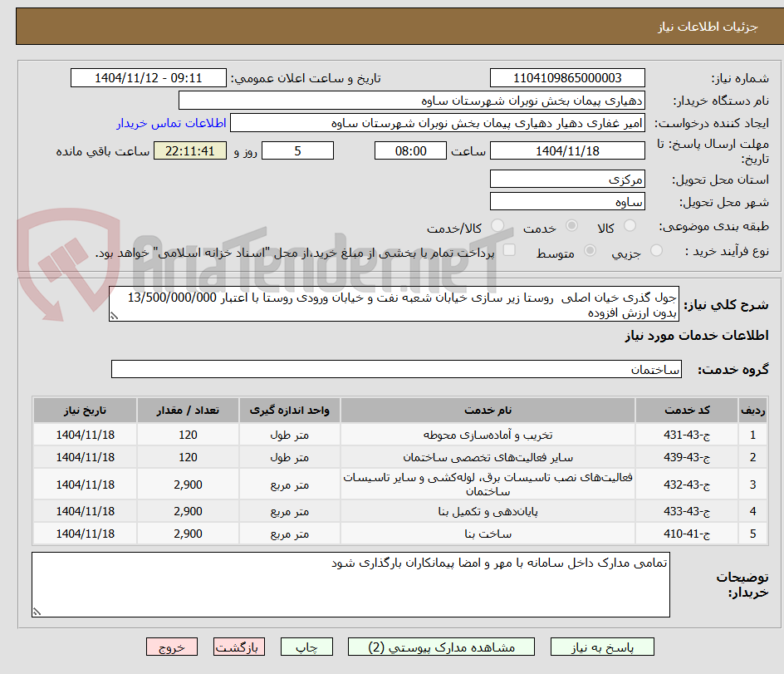Viewport: 784px width, 674px height.
Task: Click the اطلاعات خدمات مورد نیاز heading
Action: pos(697,336)
